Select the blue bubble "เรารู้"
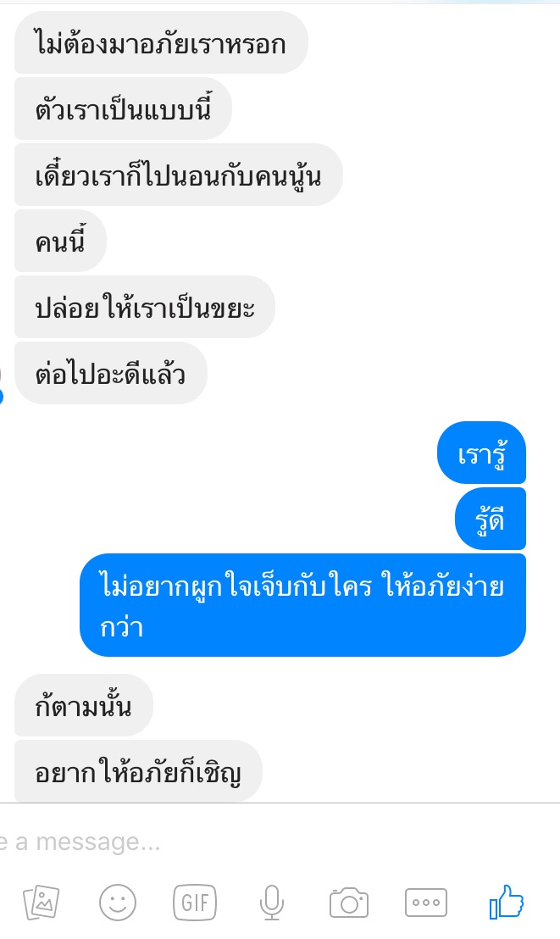This screenshot has width=560, height=939. (x=481, y=453)
